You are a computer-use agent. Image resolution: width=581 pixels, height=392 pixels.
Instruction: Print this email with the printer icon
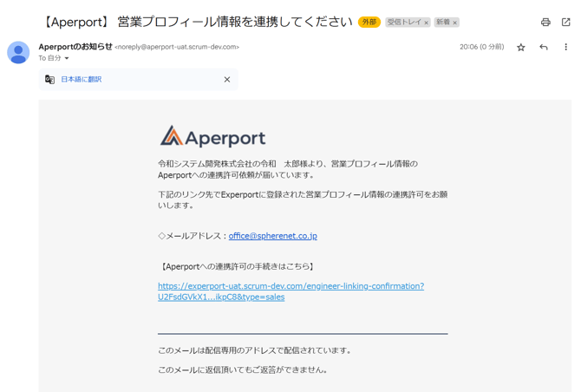(545, 23)
